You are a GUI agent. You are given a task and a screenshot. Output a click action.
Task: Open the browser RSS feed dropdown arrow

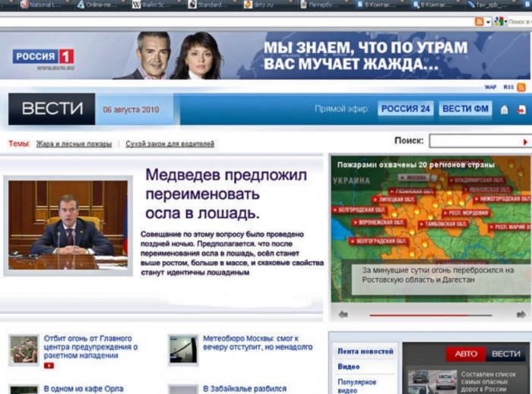(487, 21)
